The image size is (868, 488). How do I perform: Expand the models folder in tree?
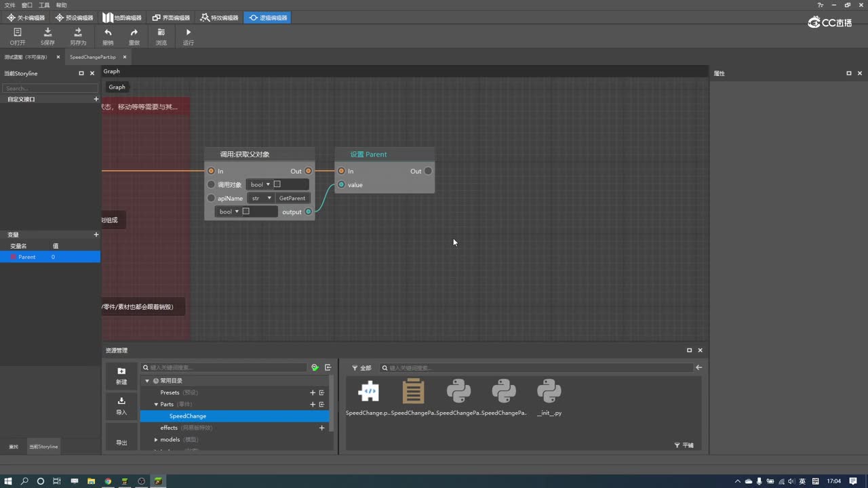pos(156,440)
